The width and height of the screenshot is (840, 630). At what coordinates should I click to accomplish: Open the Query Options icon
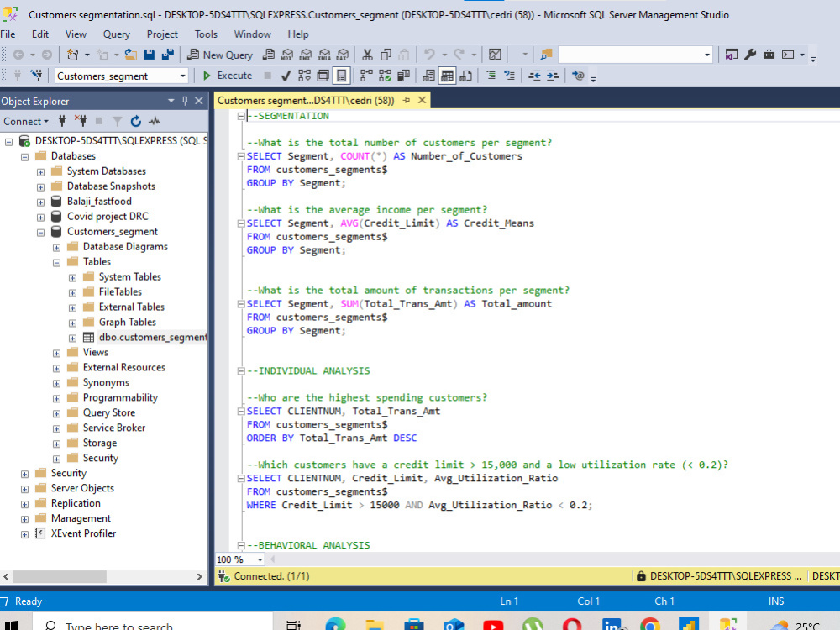(x=323, y=76)
